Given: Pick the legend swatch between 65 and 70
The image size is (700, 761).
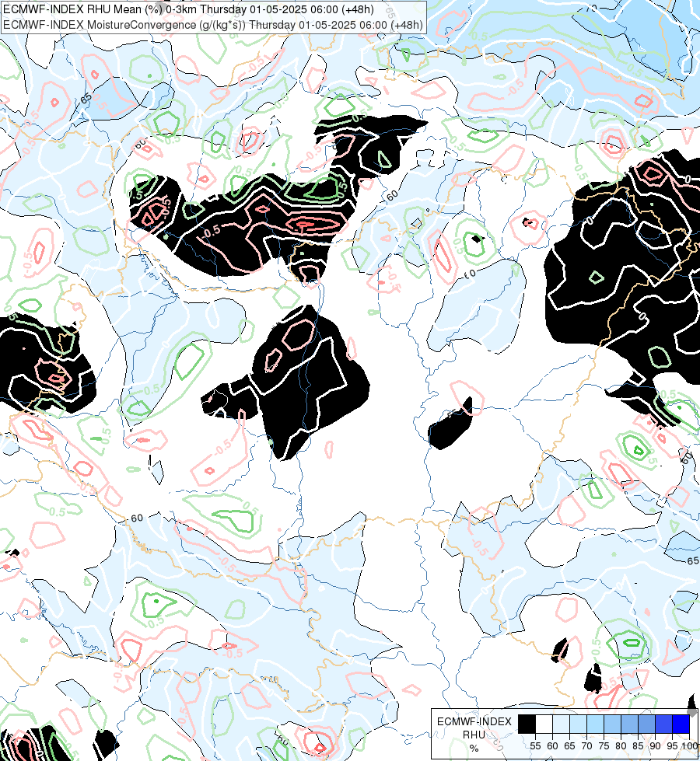Looking at the screenshot, I should point(578,724).
